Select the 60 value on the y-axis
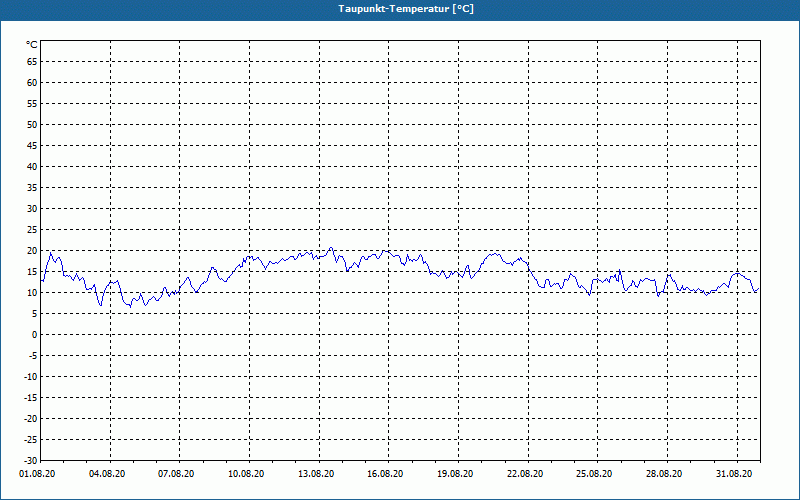Screen dimensions: 800x500 (x=32, y=83)
